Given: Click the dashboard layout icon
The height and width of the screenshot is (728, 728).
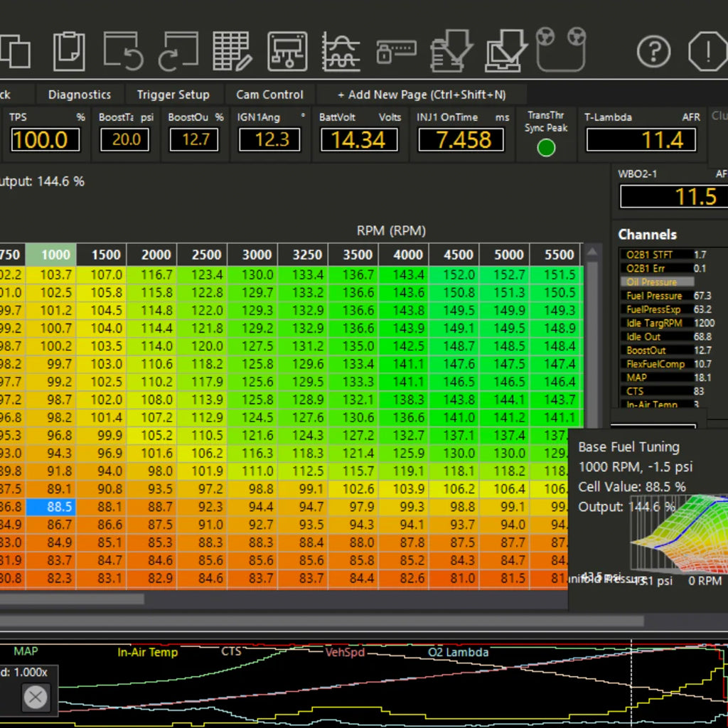Looking at the screenshot, I should (289, 51).
